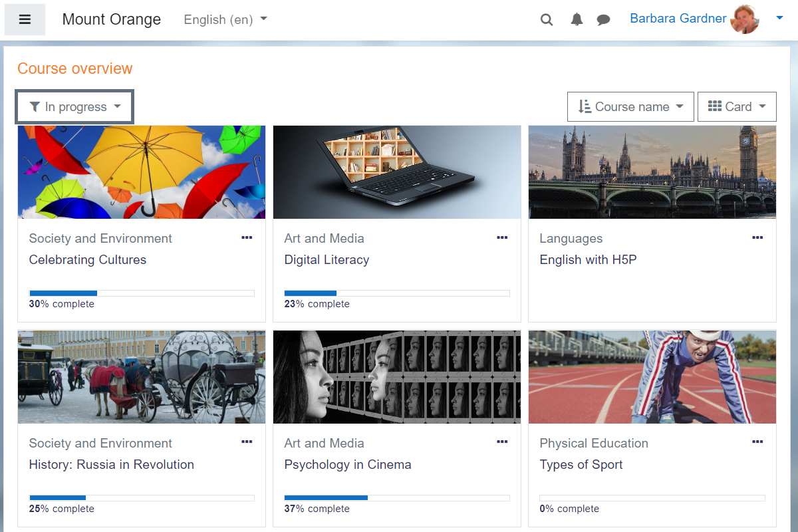Open Digital Literacy three-dot actions menu
The image size is (798, 532).
pyautogui.click(x=502, y=237)
